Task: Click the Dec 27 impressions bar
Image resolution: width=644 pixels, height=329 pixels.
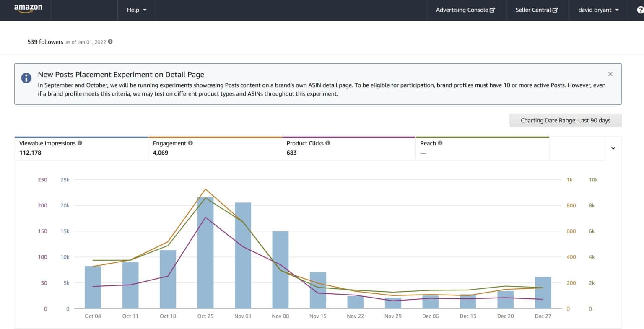Action: [x=543, y=293]
